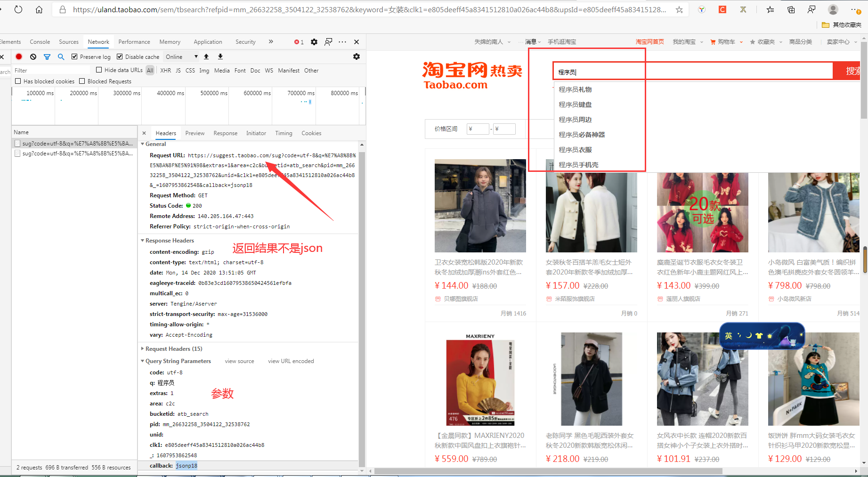This screenshot has width=868, height=477.
Task: Open network search magnifier icon
Action: (x=61, y=57)
